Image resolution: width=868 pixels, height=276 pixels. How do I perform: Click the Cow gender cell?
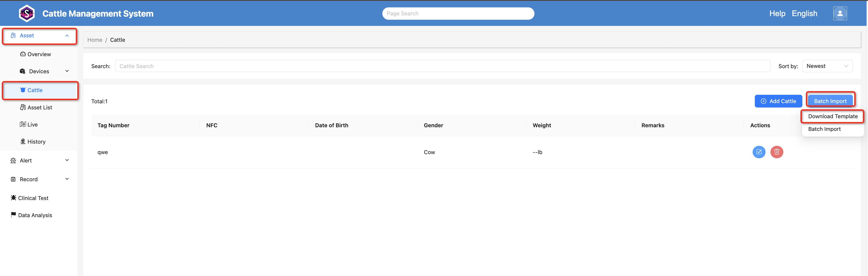tap(429, 152)
